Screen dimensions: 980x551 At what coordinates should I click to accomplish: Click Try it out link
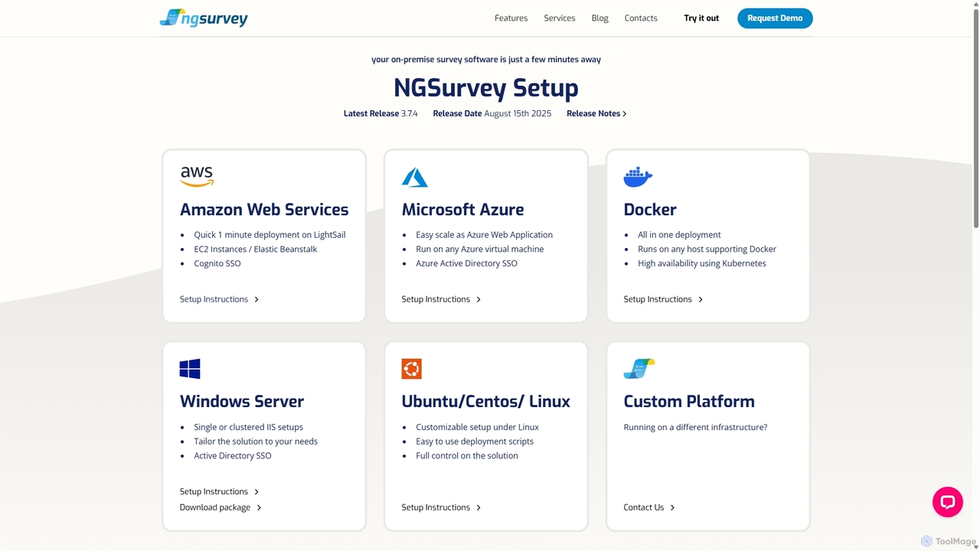coord(701,18)
